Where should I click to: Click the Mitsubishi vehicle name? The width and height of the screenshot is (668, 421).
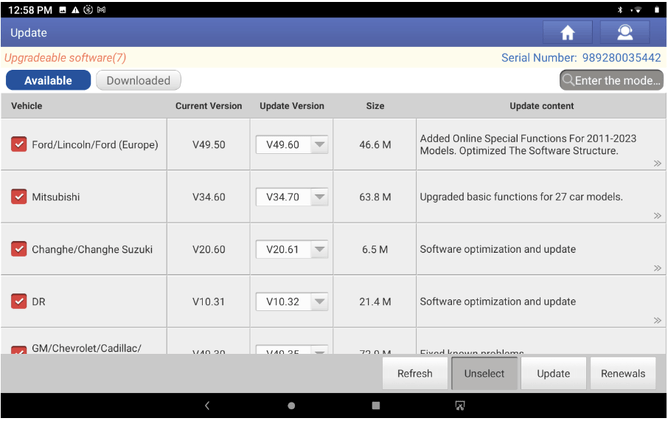[x=56, y=197]
